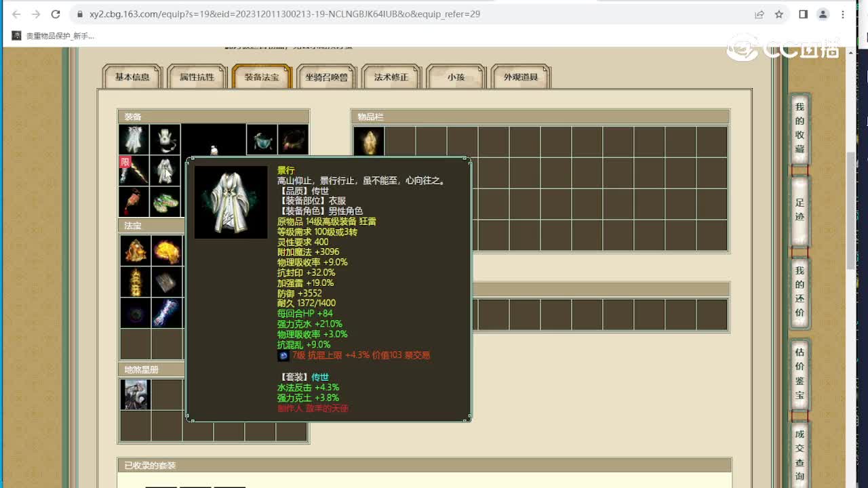The height and width of the screenshot is (488, 868).
Task: Click the 每回合HP +84 line
Action: 305,313
